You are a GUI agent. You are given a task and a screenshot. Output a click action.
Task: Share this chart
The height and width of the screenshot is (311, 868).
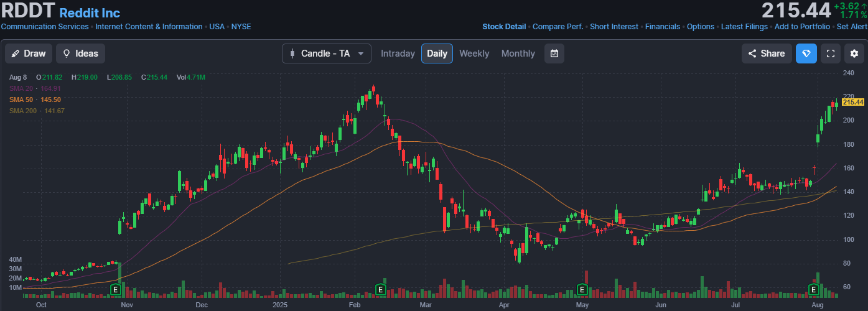coord(767,53)
